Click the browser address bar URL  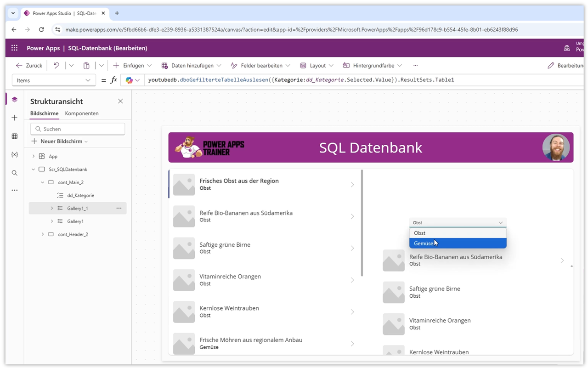click(291, 29)
